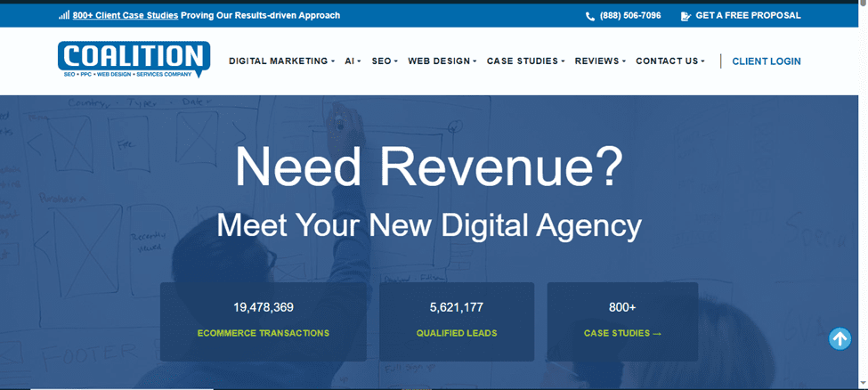868x390 pixels.
Task: Expand the Digital Marketing dropdown
Action: [281, 61]
